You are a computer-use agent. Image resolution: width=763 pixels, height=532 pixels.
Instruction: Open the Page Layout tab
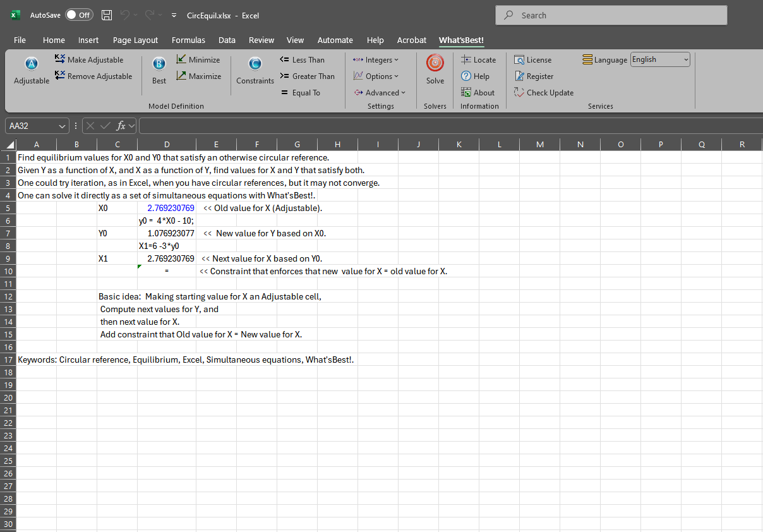[135, 40]
